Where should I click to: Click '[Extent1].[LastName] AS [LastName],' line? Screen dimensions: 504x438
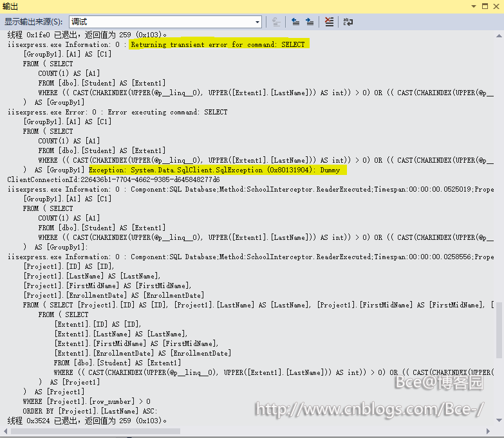pyautogui.click(x=121, y=334)
